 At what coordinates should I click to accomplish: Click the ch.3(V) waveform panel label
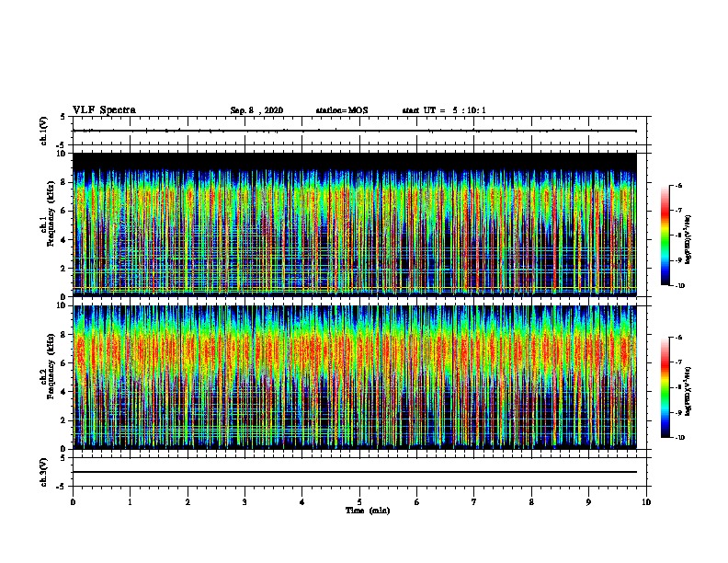pyautogui.click(x=43, y=472)
